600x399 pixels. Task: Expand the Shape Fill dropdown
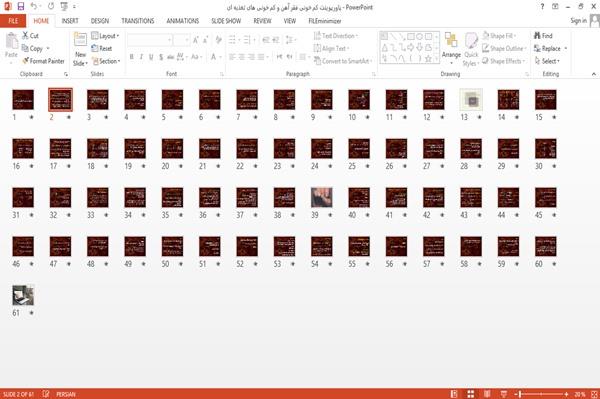(499, 36)
